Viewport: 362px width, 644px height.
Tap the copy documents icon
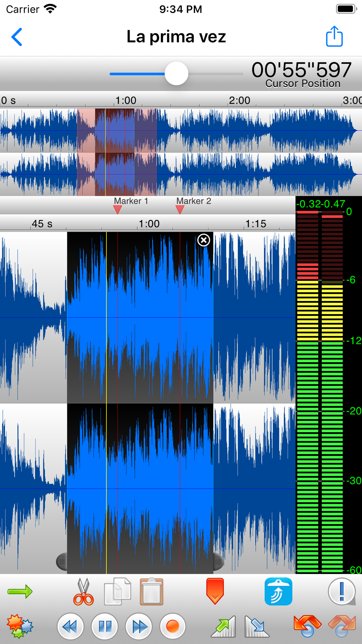pos(117,592)
